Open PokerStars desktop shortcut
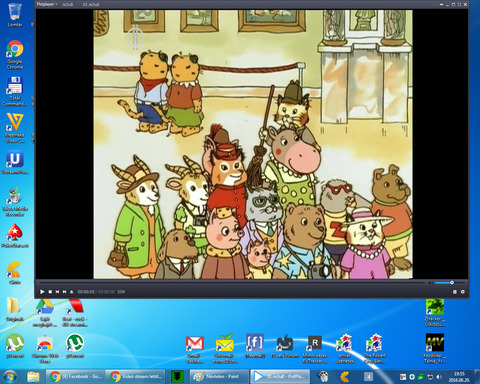 click(15, 235)
